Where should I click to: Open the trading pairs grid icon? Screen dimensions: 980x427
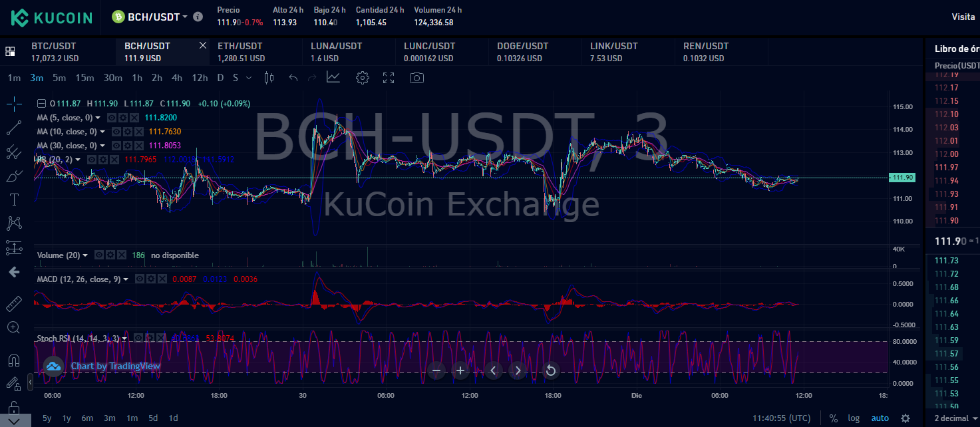tap(10, 51)
